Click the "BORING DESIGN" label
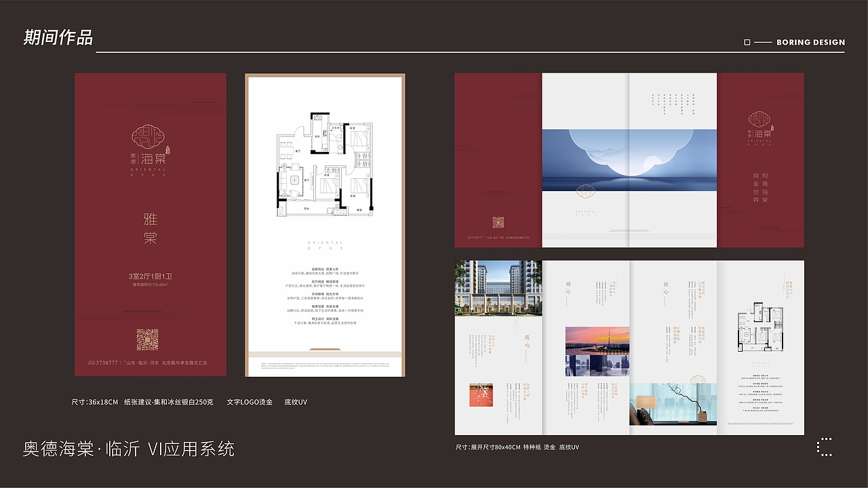The image size is (868, 488). 811,42
